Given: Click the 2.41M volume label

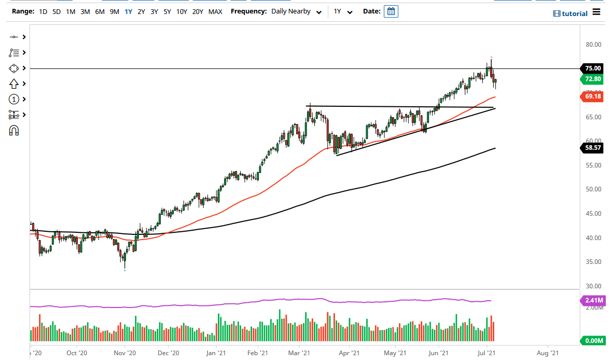Looking at the screenshot, I should pos(593,300).
